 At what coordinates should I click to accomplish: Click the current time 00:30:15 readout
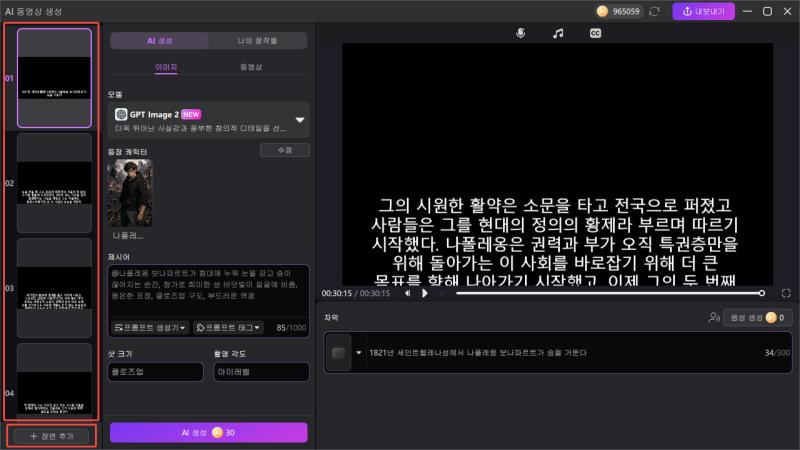[x=337, y=293]
